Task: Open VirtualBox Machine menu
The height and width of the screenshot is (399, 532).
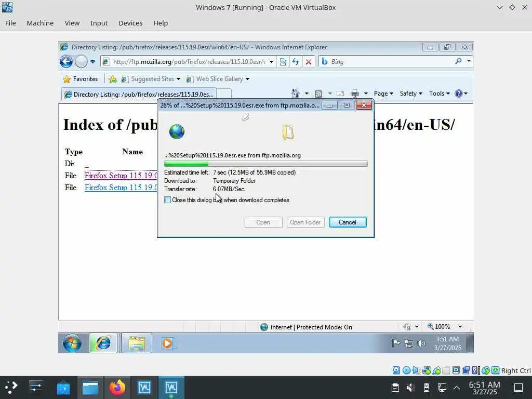Action: [40, 23]
